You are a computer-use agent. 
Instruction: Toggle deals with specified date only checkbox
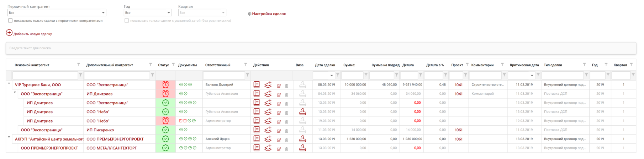point(127,21)
